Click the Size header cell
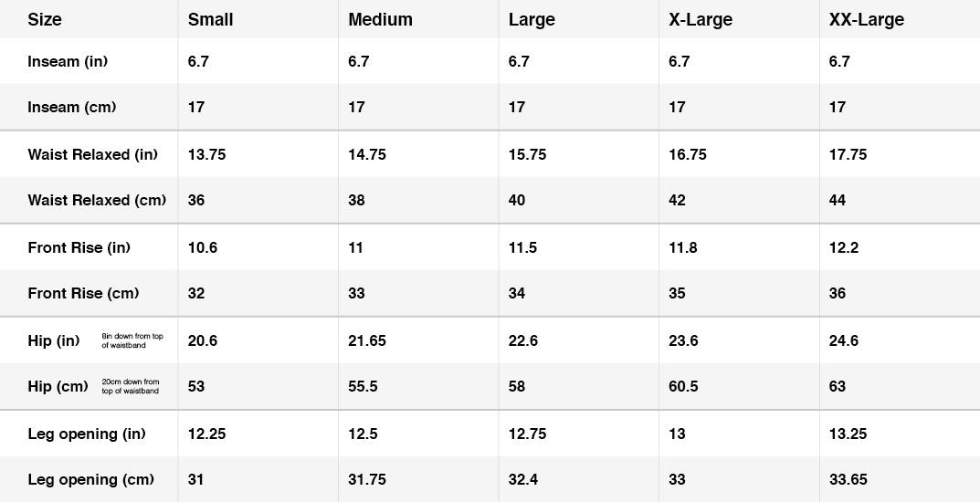 (x=45, y=19)
